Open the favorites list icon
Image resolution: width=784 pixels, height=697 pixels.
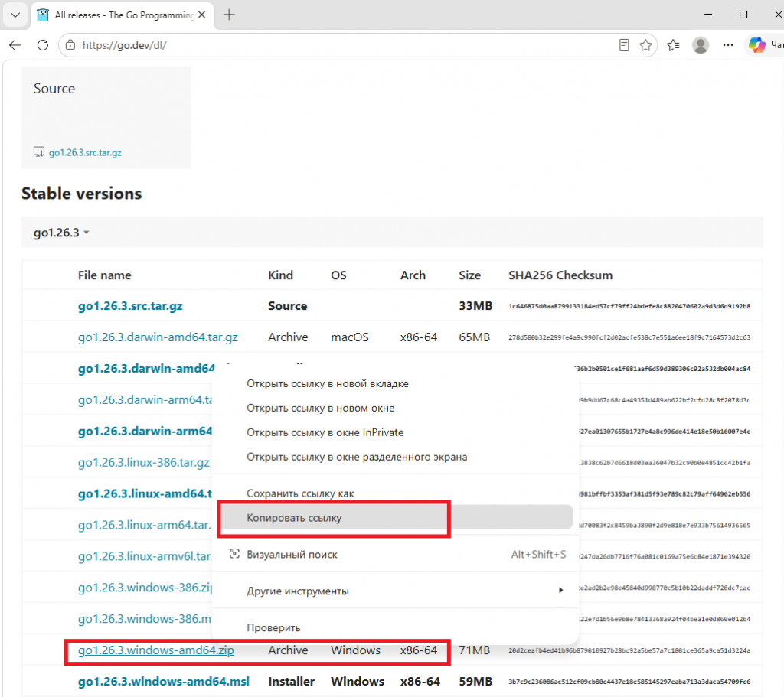pyautogui.click(x=673, y=45)
